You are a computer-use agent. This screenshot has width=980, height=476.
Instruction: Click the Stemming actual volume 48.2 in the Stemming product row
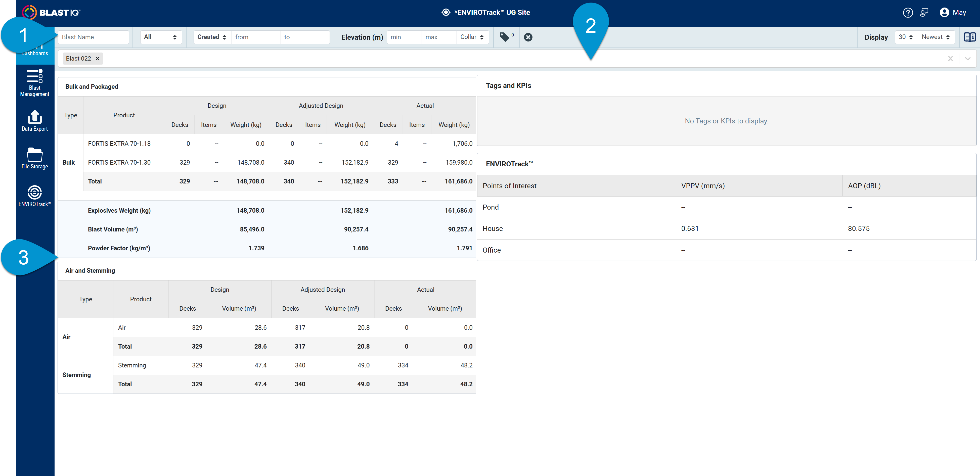tap(466, 365)
